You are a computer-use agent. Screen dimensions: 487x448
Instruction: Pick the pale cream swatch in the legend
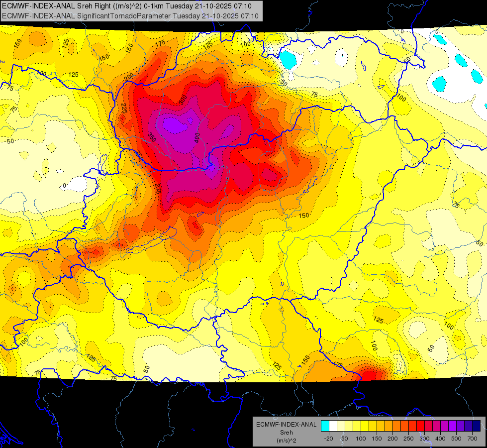coord(341,426)
